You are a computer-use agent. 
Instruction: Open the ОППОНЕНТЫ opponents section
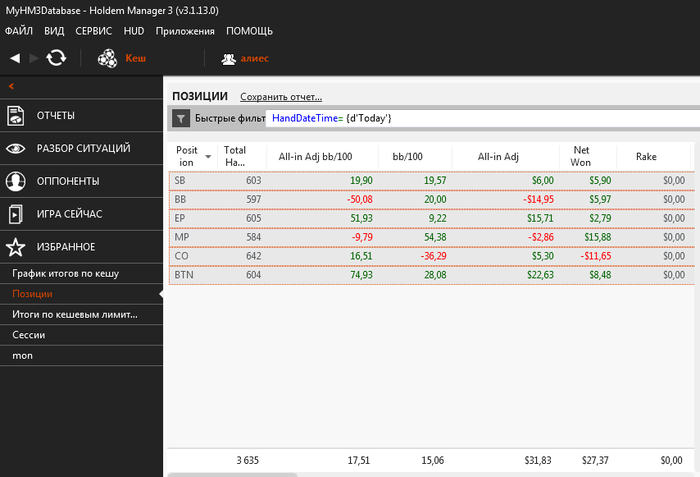(81, 181)
